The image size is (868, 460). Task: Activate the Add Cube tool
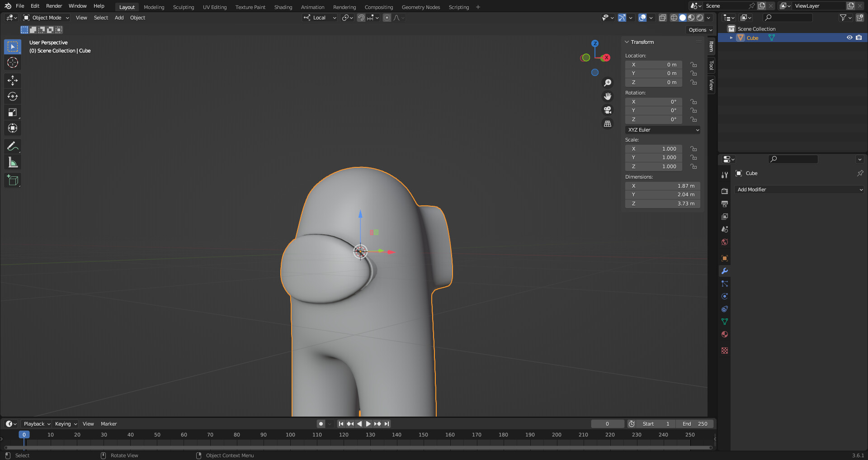pos(13,180)
